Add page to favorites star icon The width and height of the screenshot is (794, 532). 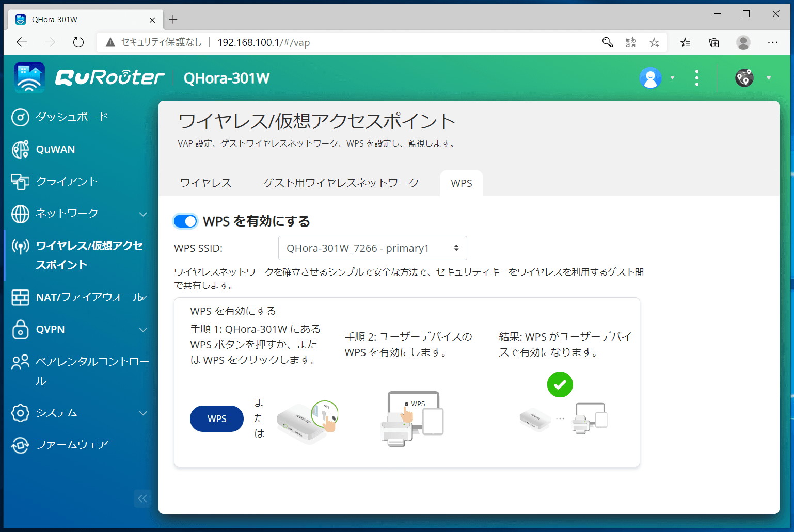click(x=655, y=42)
